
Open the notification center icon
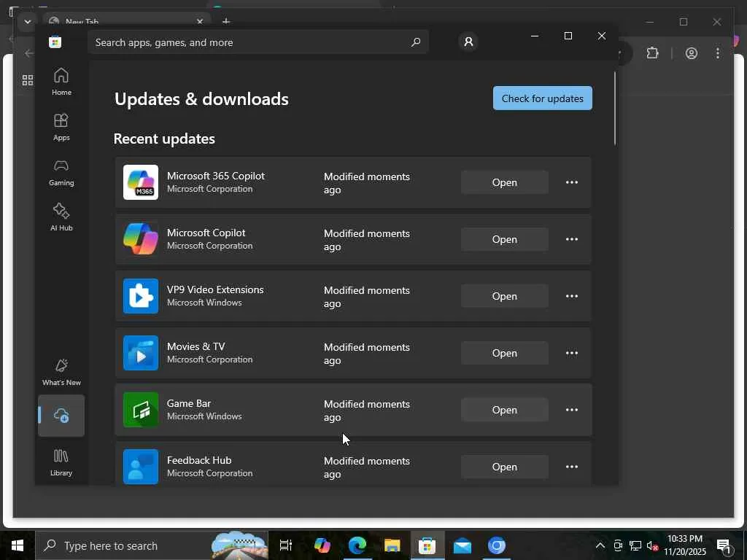[724, 545]
